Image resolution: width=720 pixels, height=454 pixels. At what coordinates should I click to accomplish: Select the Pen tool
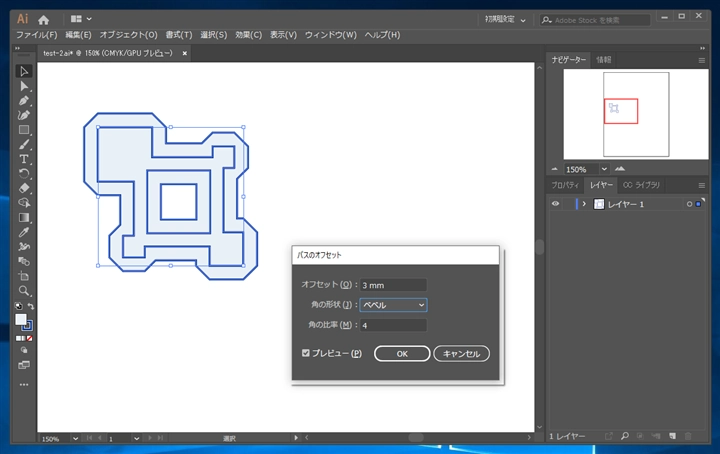(24, 101)
